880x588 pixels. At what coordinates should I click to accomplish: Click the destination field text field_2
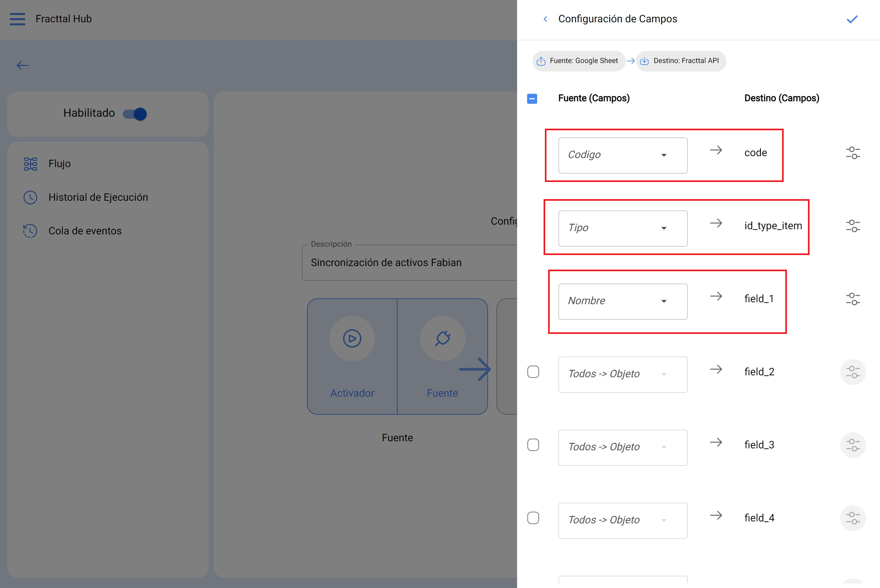click(759, 372)
